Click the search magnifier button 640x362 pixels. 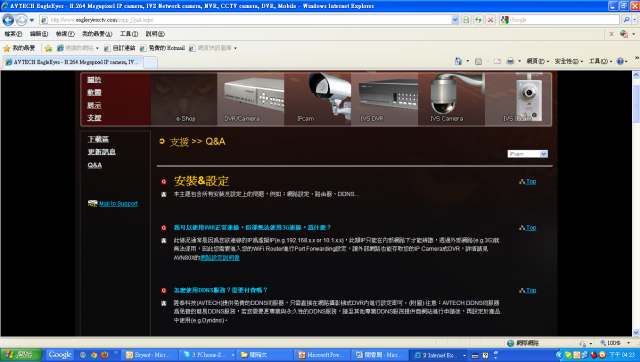(x=627, y=20)
